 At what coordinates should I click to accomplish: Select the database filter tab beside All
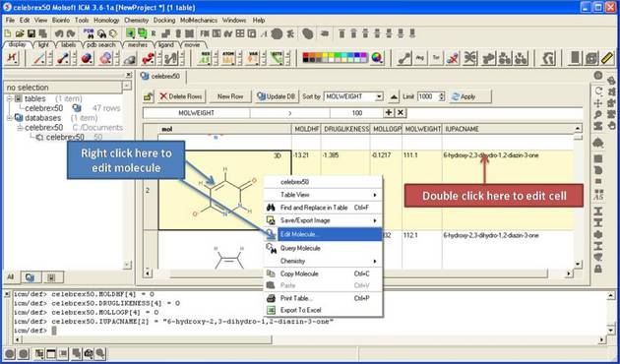pos(31,277)
